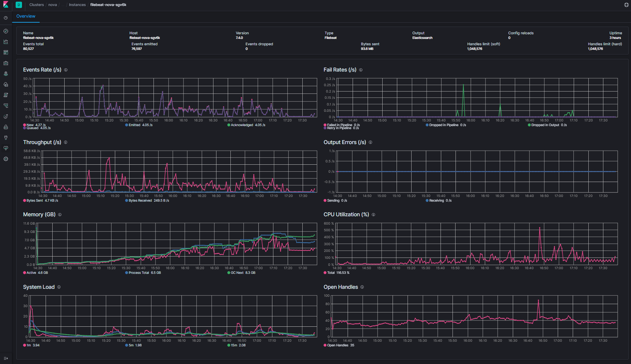Click the Uptime value 3 hours
Image resolution: width=631 pixels, height=364 pixels.
tap(615, 38)
